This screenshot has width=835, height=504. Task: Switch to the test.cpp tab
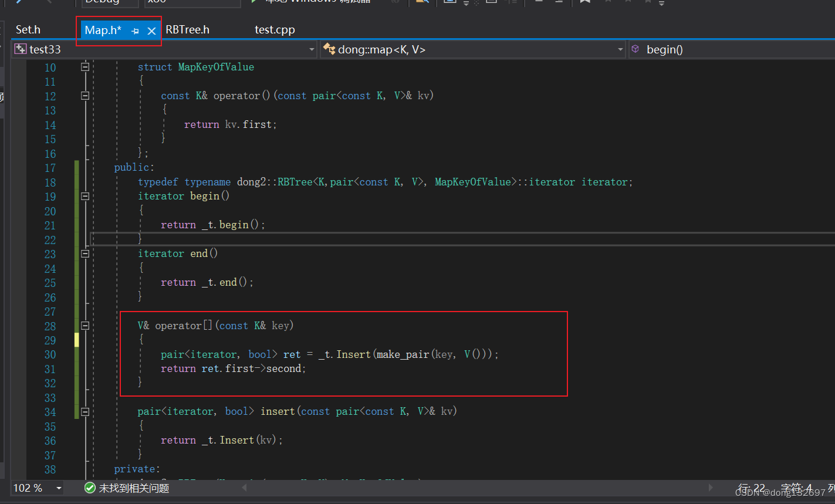pos(275,29)
